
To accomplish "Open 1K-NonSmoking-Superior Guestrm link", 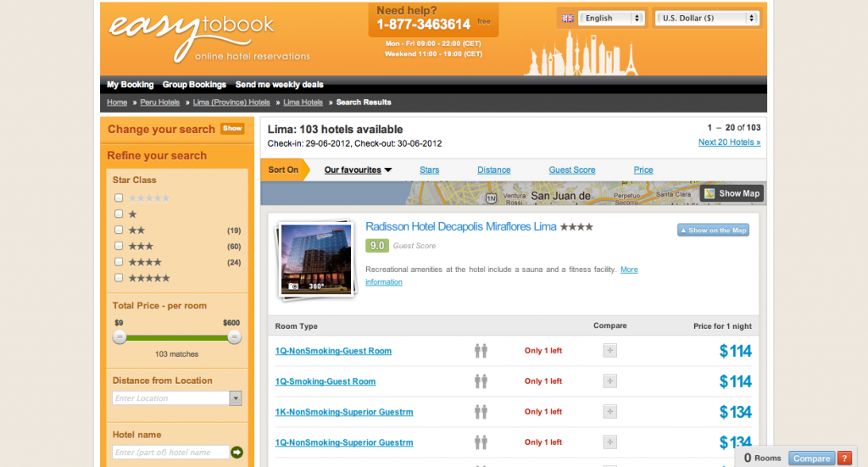I will pyautogui.click(x=344, y=412).
